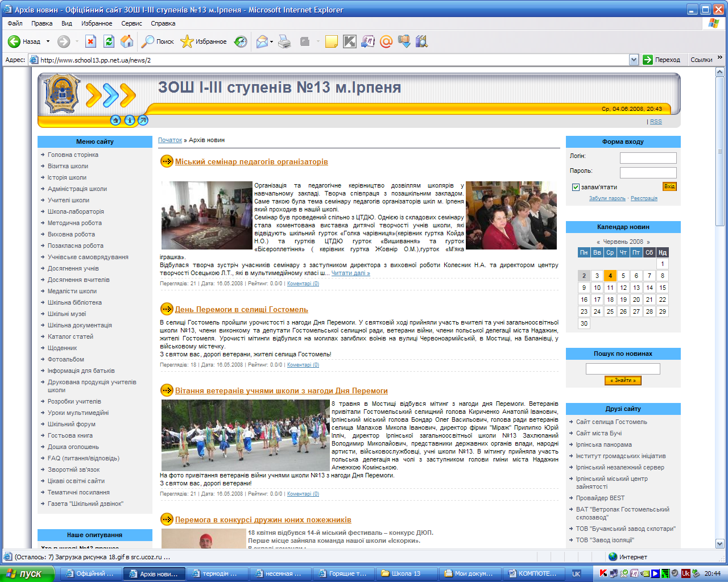Click Коментарі (0) under Міський семінар article
The width and height of the screenshot is (728, 582).
point(303,284)
